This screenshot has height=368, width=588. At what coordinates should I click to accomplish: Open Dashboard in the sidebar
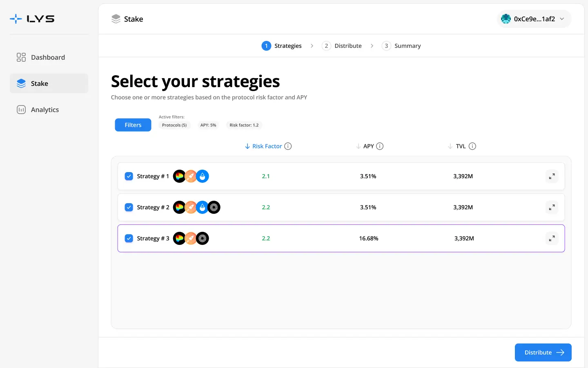click(x=48, y=57)
